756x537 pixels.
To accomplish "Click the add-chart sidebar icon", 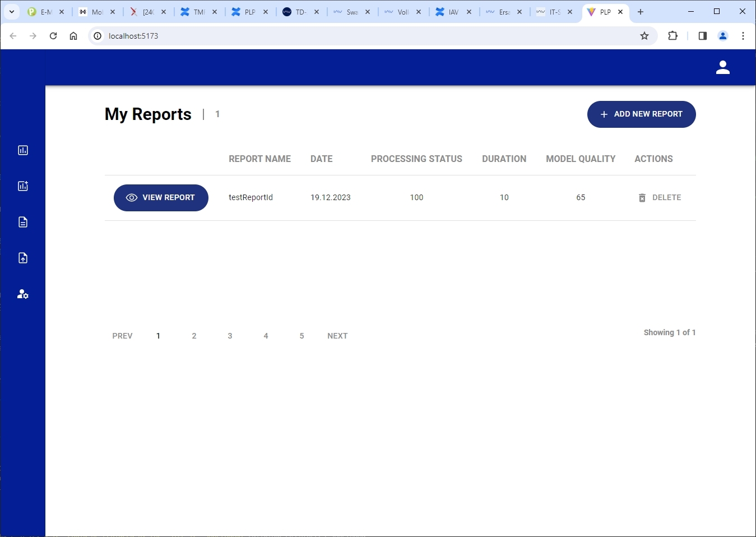I will click(x=23, y=186).
